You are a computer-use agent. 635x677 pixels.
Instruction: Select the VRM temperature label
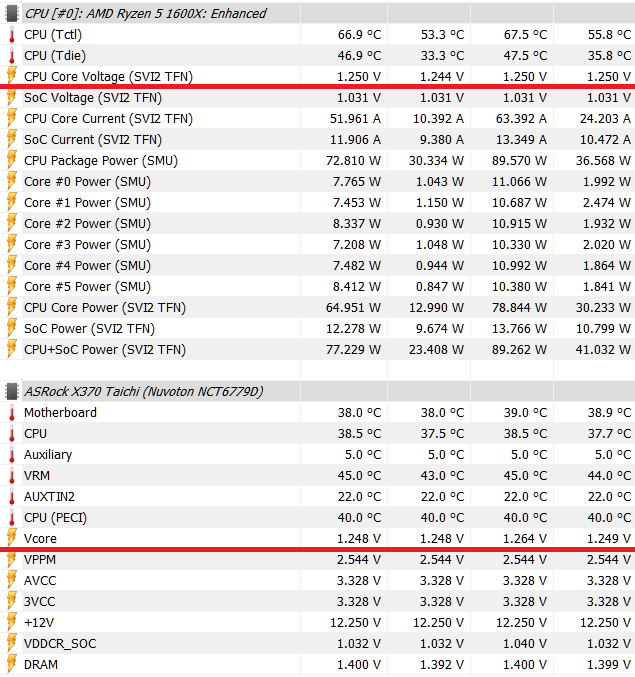pos(37,476)
